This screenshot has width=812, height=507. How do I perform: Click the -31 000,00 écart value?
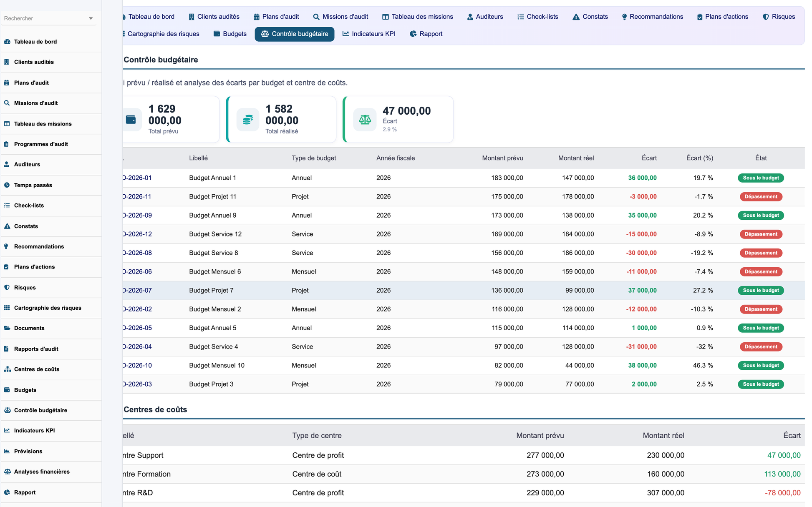pos(641,347)
